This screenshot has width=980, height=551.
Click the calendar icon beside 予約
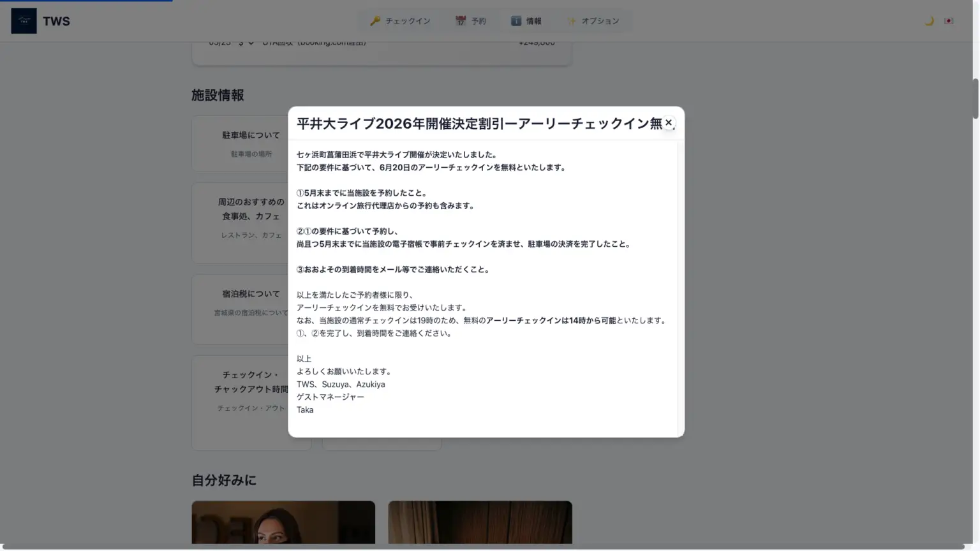[x=460, y=21]
